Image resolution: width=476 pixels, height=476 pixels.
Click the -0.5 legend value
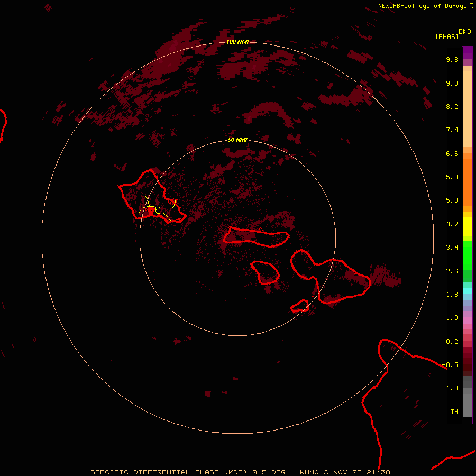[x=450, y=365]
